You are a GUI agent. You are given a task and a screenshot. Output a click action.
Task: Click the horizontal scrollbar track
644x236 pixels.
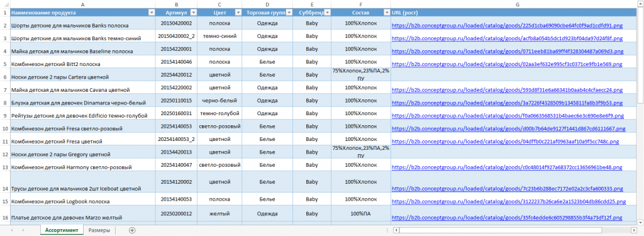pyautogui.click(x=616, y=230)
